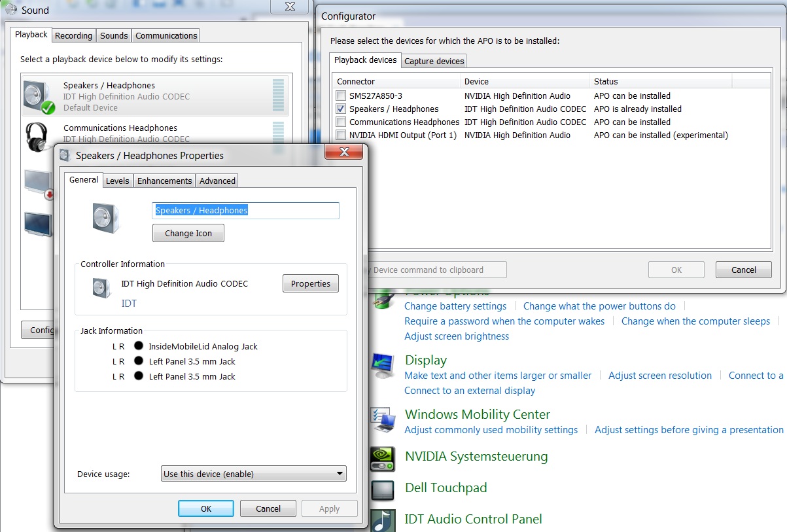Open Require a password when computer wakes
Image resolution: width=787 pixels, height=532 pixels.
tap(504, 321)
